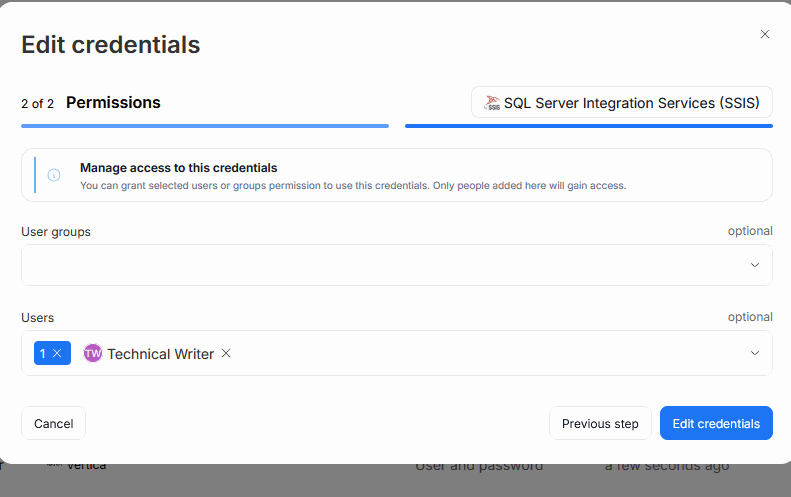791x497 pixels.
Task: Click the "2 of 2" step indicator
Action: [37, 103]
